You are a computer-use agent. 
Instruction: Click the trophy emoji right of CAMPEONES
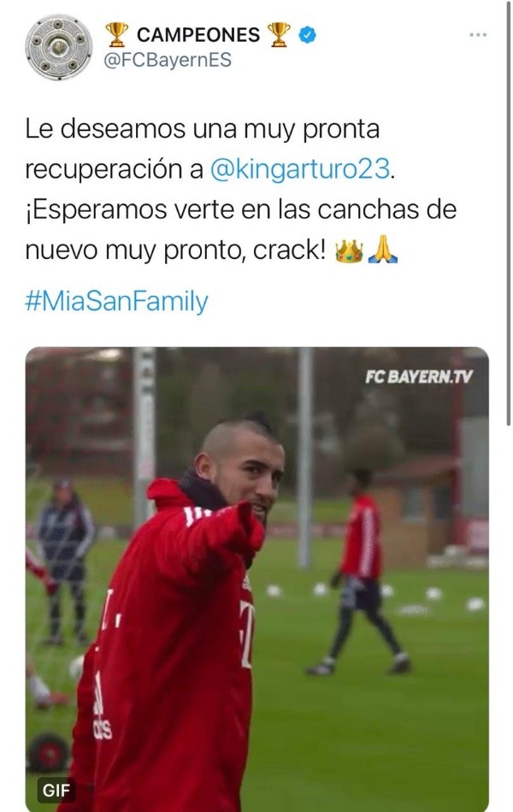279,35
